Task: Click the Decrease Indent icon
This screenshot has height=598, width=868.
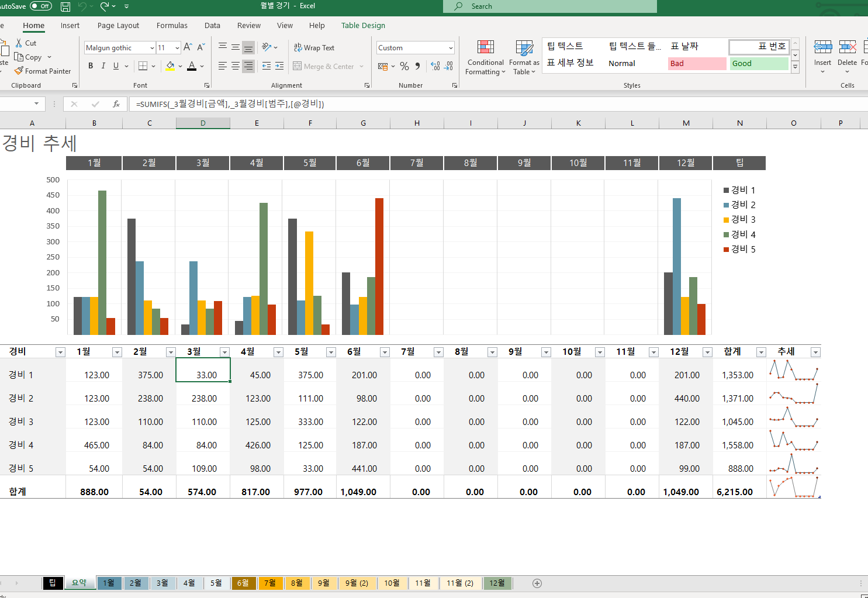Action: [x=267, y=66]
